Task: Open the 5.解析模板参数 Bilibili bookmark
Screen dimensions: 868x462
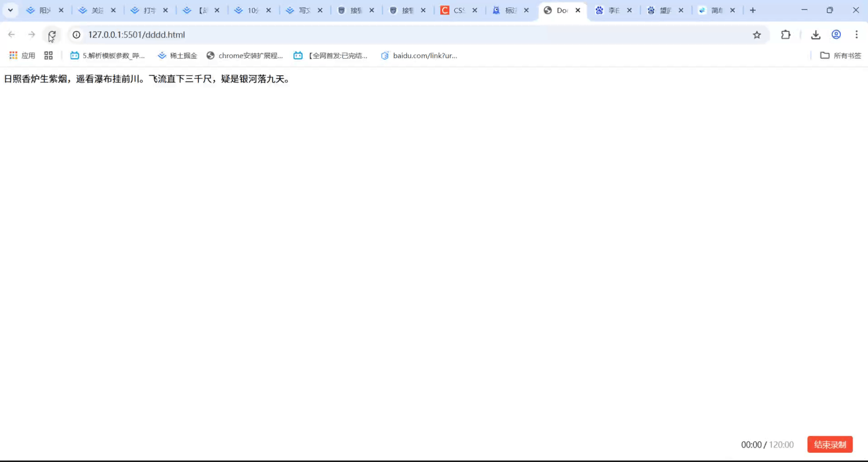Action: 108,55
